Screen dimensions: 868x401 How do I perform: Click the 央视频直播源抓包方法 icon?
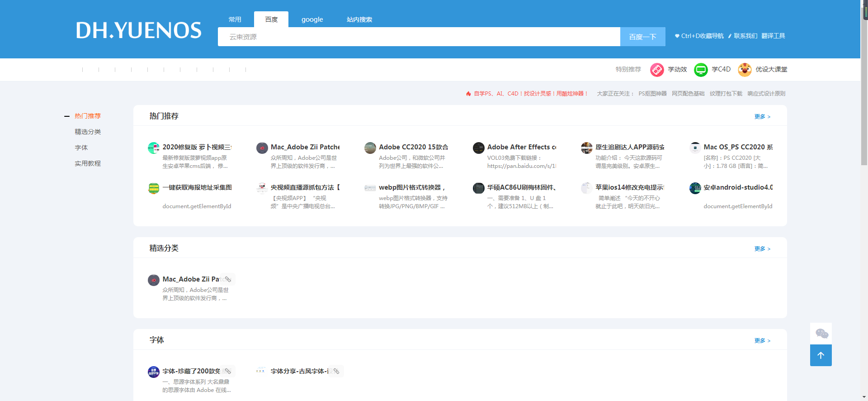coord(262,188)
